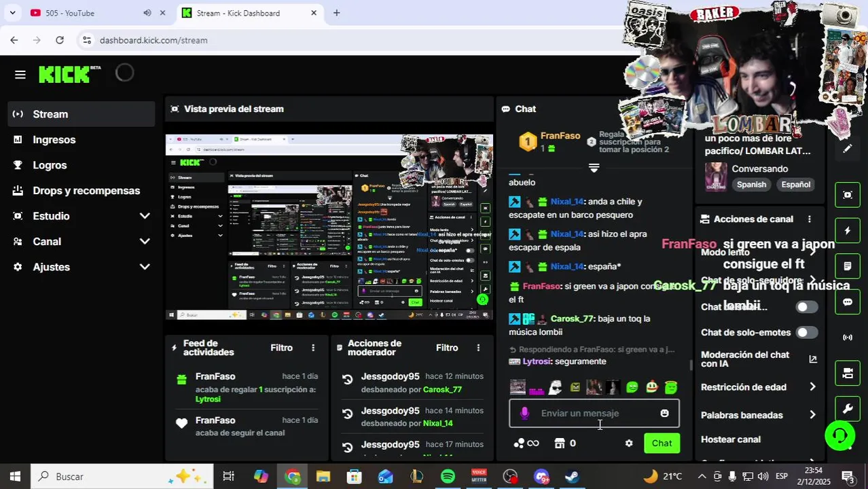The image size is (868, 489).
Task: Open the emoji picker in the message box
Action: (x=664, y=413)
